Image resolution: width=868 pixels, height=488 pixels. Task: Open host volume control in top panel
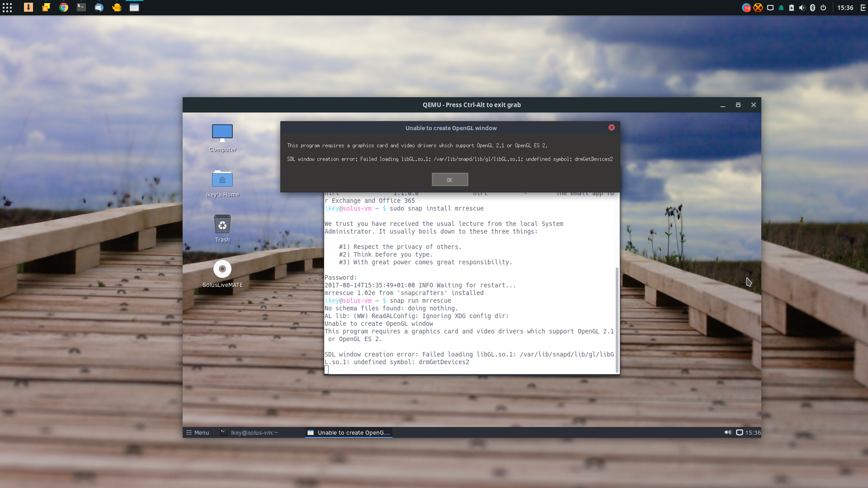(802, 8)
